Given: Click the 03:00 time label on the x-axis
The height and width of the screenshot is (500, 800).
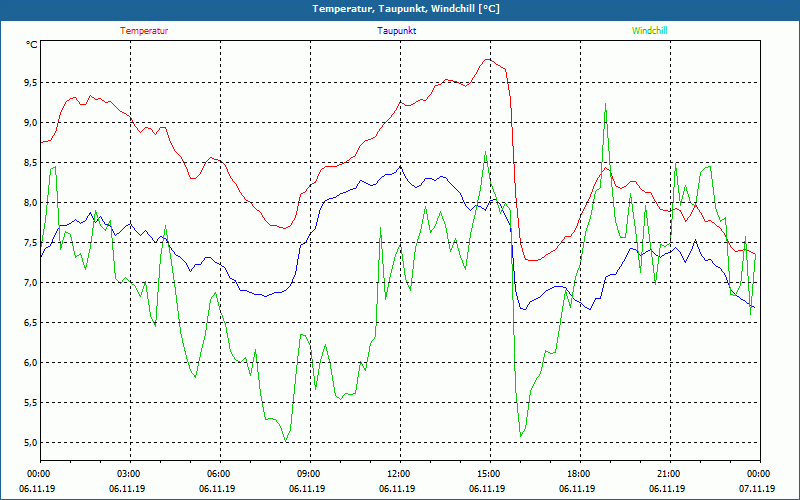Looking at the screenshot, I should tap(130, 474).
